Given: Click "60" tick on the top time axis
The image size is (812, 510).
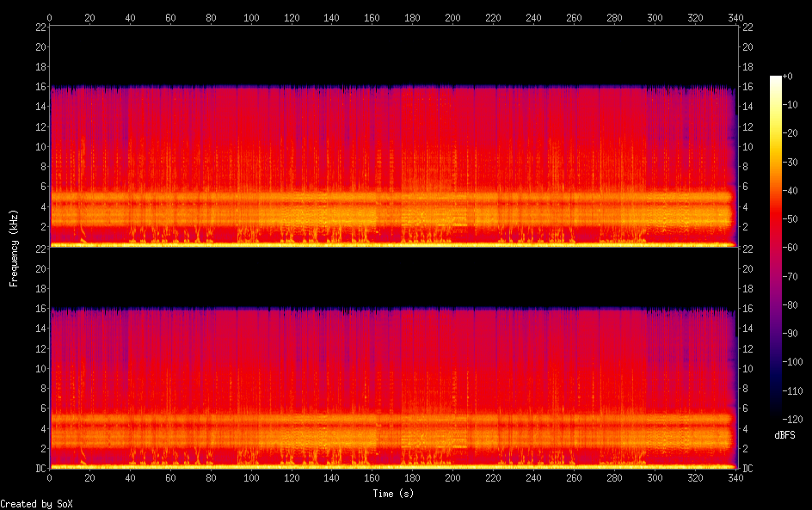Looking at the screenshot, I should click(x=170, y=17).
